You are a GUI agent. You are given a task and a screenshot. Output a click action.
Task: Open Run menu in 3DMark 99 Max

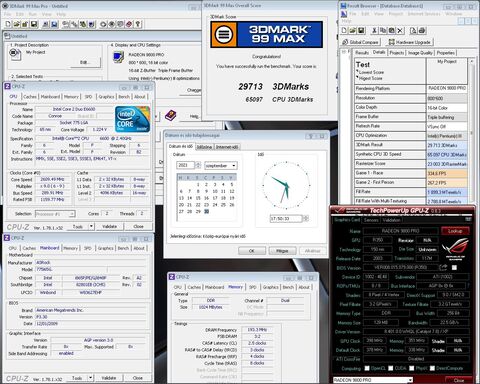tap(33, 14)
